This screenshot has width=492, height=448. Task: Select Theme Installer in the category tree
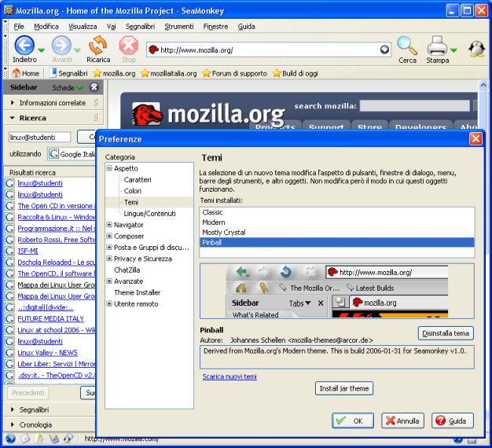point(137,292)
